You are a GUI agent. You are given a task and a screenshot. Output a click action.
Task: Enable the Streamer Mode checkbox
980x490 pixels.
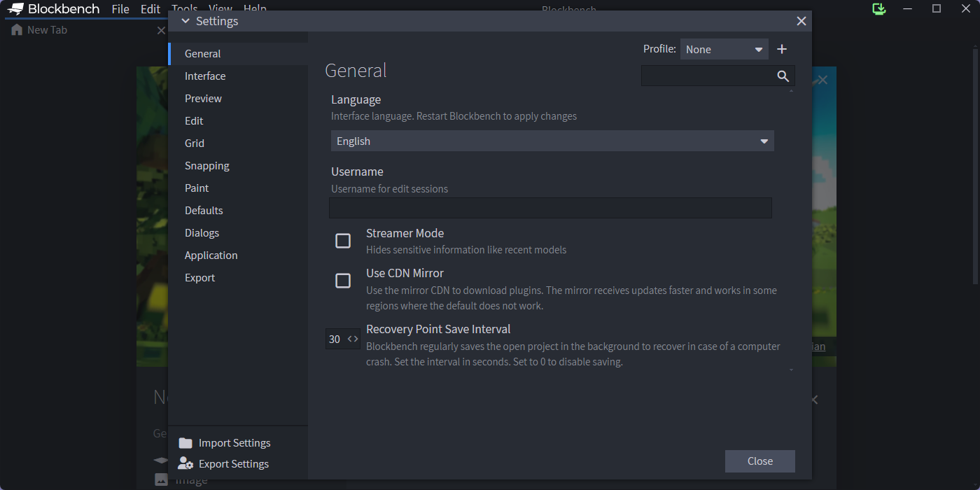(343, 241)
